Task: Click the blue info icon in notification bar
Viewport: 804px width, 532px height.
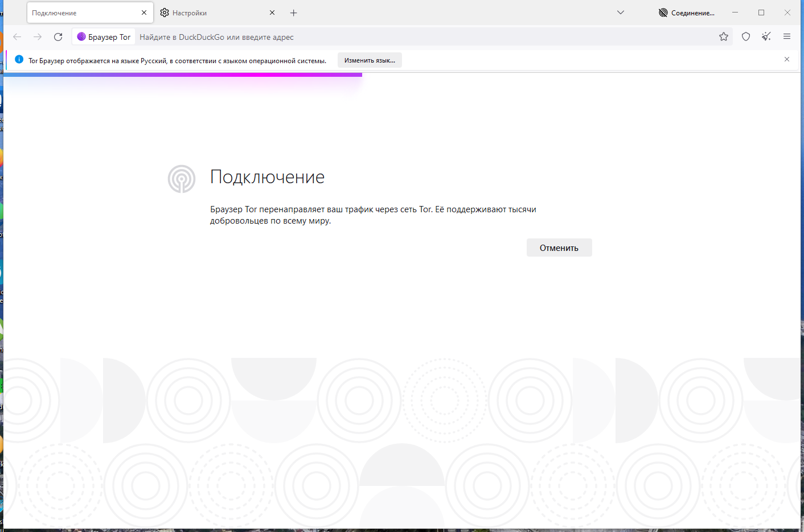Action: click(x=19, y=60)
